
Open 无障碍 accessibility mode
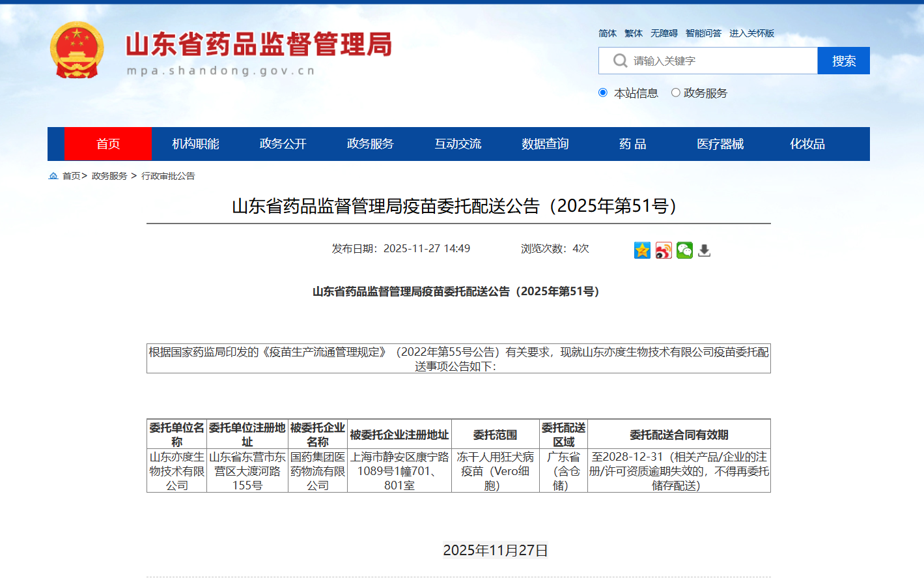click(x=664, y=33)
